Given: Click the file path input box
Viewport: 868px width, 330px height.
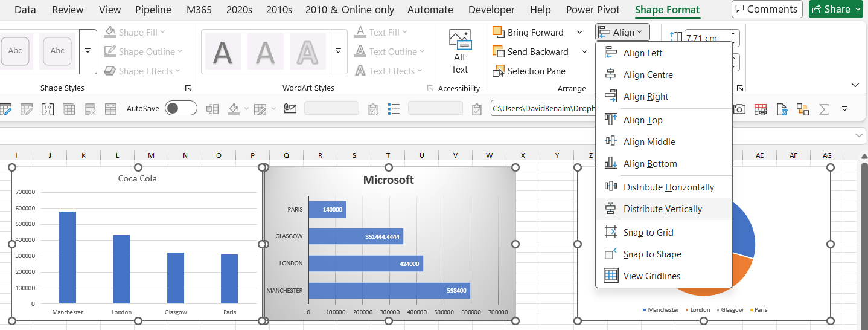Looking at the screenshot, I should 543,109.
